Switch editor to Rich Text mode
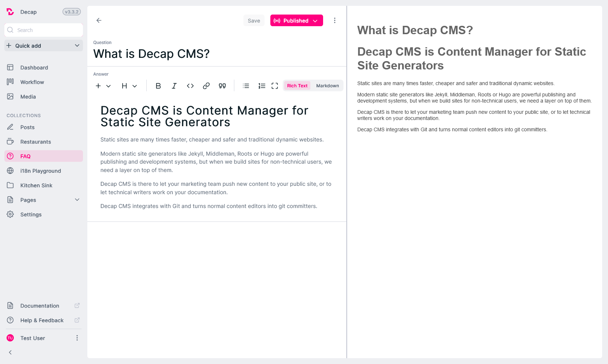 (x=297, y=86)
